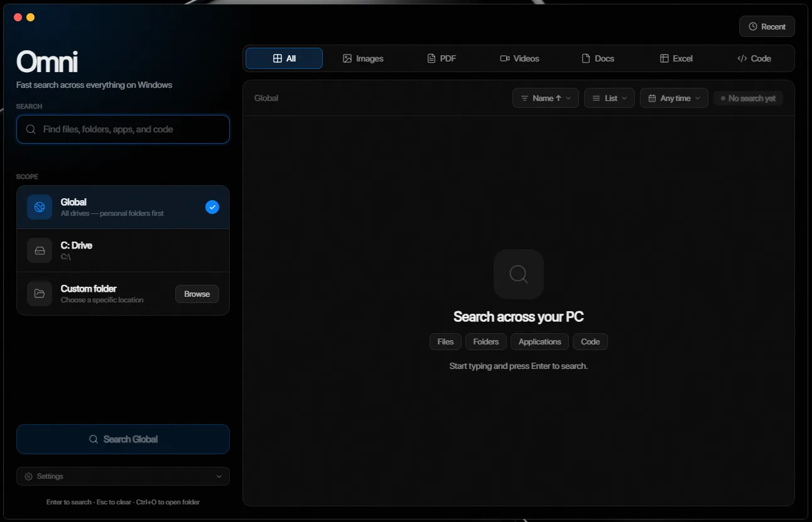Show the Excel tab
812x522 pixels.
coord(676,58)
